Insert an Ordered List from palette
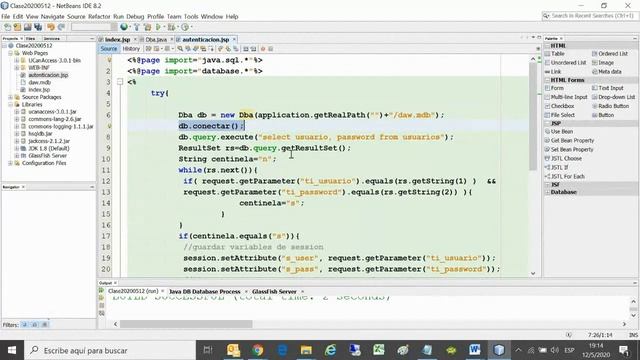The image size is (640, 360). pos(609,54)
